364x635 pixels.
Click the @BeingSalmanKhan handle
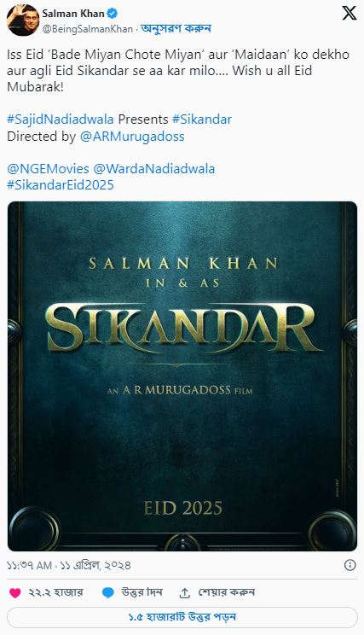(87, 29)
